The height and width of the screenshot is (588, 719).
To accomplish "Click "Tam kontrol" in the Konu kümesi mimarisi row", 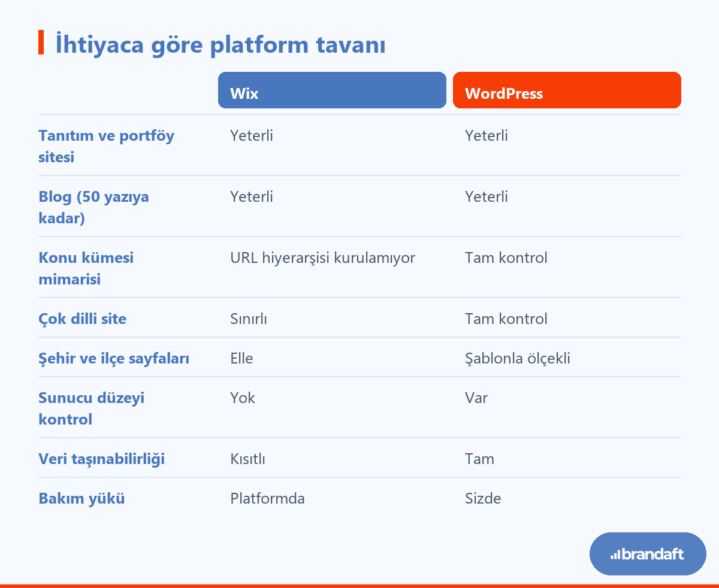I will pyautogui.click(x=506, y=257).
